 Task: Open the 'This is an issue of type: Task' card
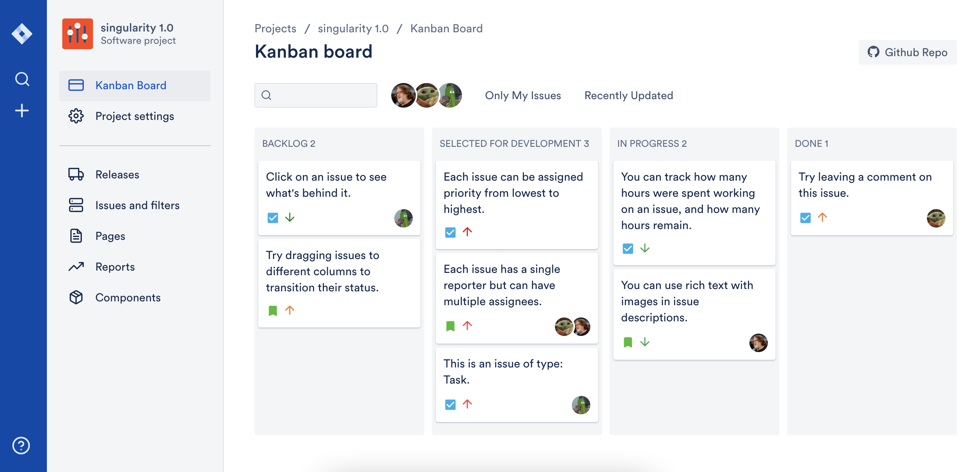pyautogui.click(x=517, y=384)
